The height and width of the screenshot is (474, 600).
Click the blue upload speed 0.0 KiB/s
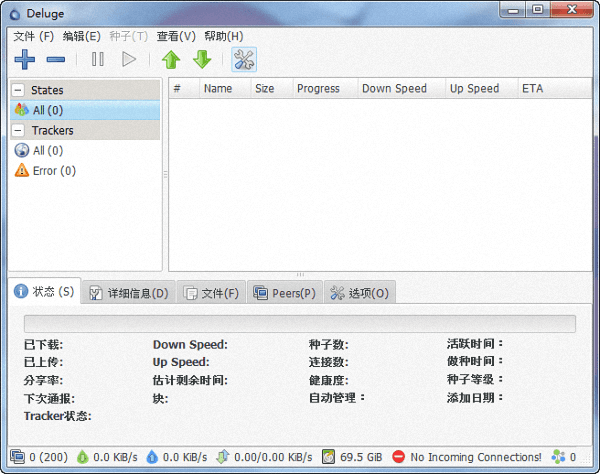tap(185, 457)
